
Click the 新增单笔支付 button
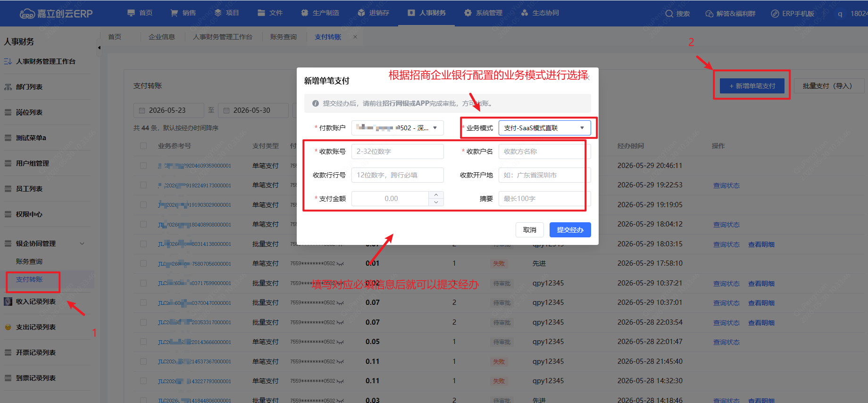click(x=752, y=86)
